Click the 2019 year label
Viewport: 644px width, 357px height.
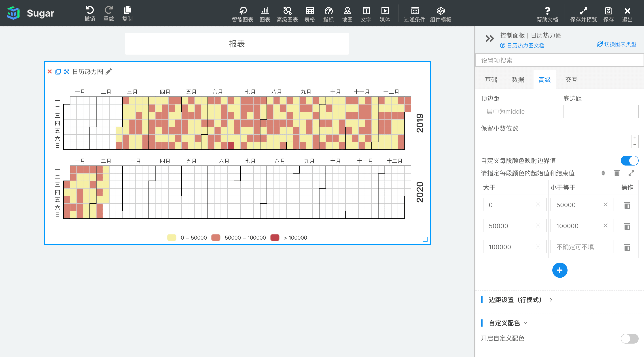[x=420, y=123]
